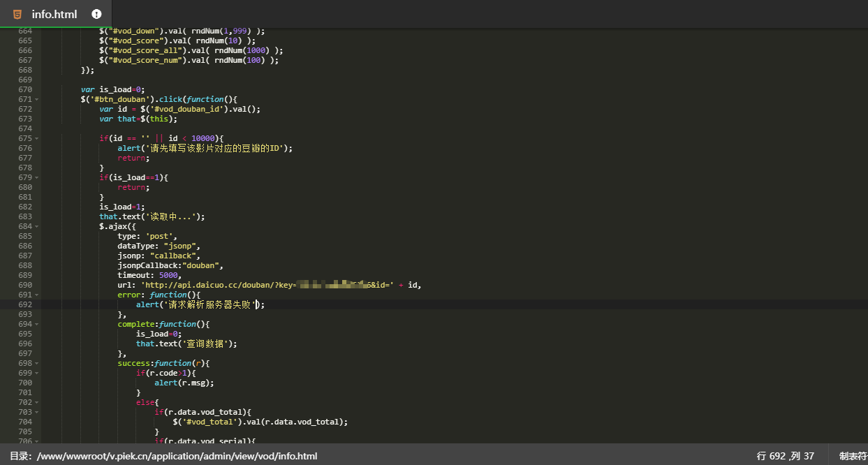Screen dimensions: 868x465
Task: Click the 目录 file path in status bar
Action: click(163, 456)
